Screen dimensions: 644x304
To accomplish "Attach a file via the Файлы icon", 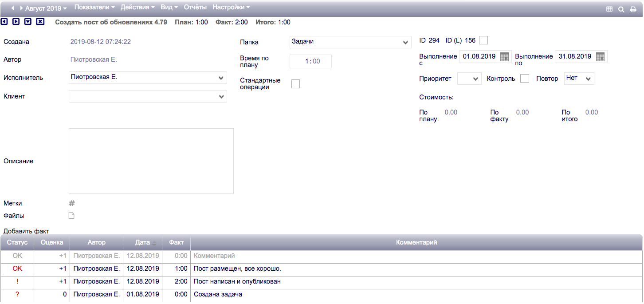I will tap(71, 216).
